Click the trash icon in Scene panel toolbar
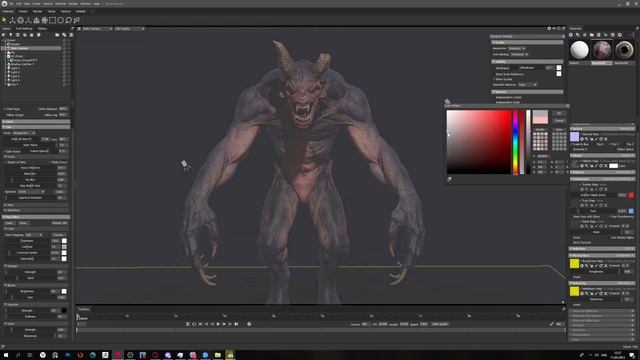The image size is (640, 360). click(71, 35)
